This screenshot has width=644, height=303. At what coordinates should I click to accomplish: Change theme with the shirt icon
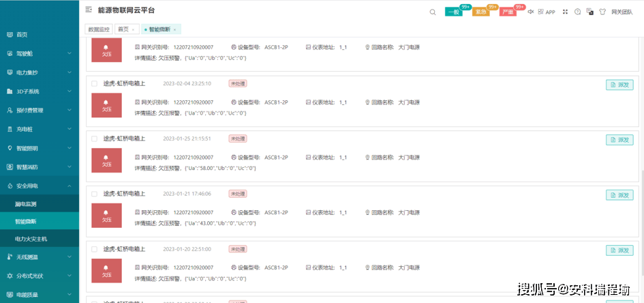tap(602, 12)
